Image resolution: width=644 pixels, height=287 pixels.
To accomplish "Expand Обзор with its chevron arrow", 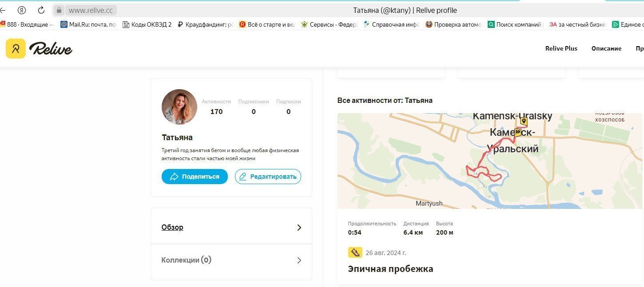I will click(299, 228).
